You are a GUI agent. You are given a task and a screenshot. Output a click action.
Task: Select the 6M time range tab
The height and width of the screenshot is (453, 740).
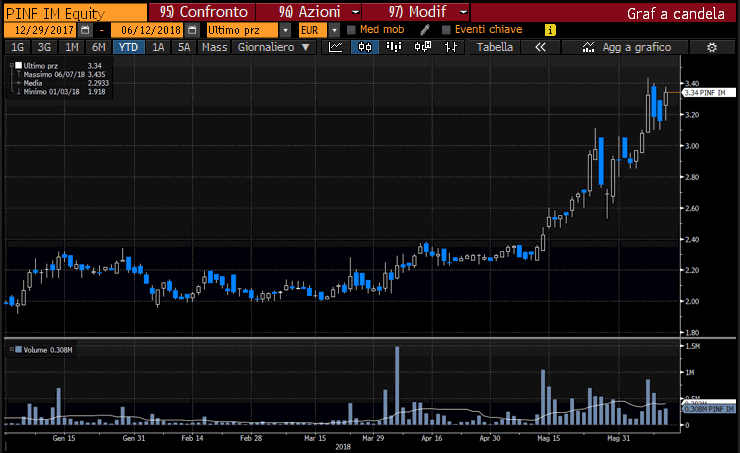[x=97, y=47]
